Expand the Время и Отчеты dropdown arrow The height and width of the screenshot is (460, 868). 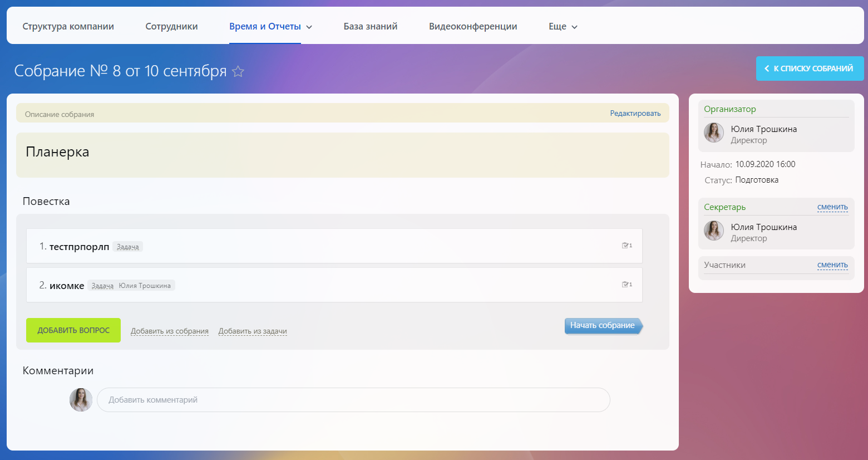309,27
